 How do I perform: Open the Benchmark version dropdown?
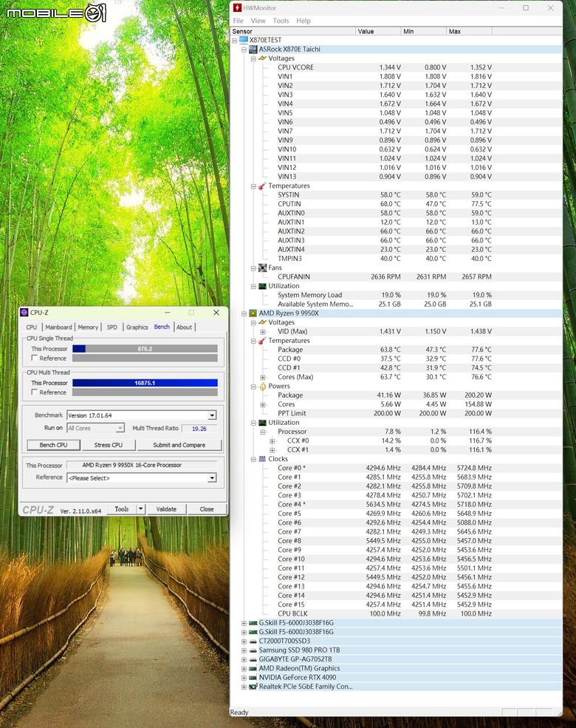[x=211, y=415]
